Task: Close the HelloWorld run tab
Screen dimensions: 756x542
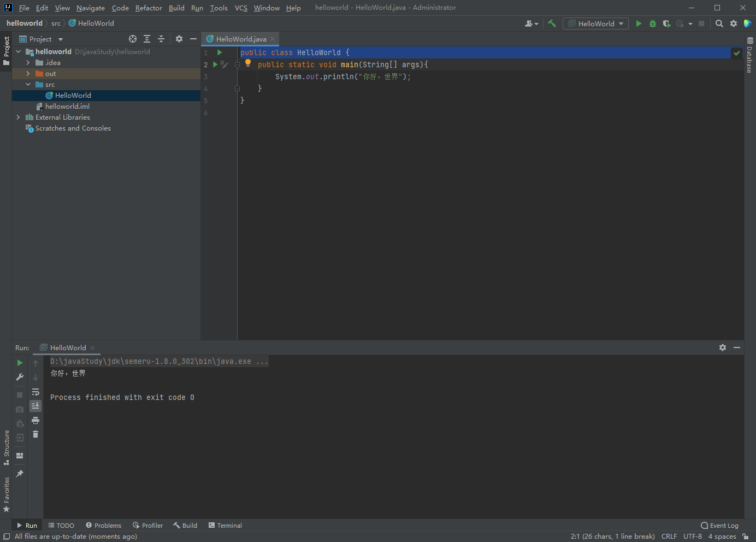Action: (x=93, y=348)
